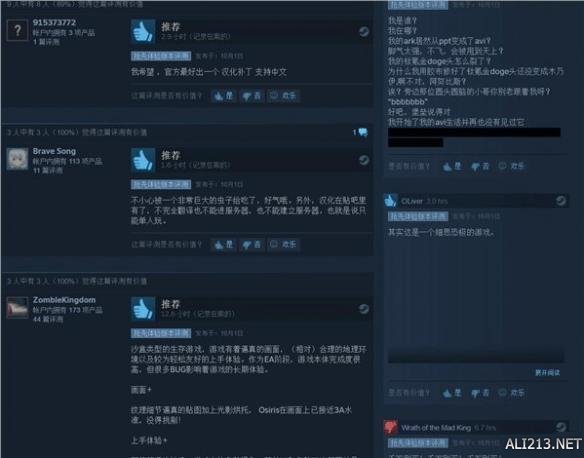This screenshot has height=458, width=584.
Task: Click 915373772's question-mark avatar
Action: click(18, 30)
